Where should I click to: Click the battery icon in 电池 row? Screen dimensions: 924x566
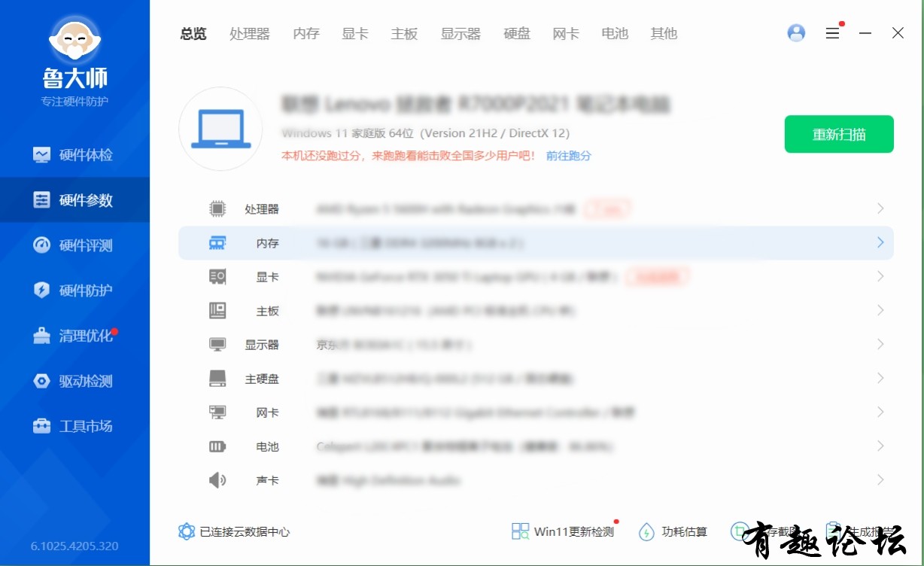pyautogui.click(x=217, y=446)
